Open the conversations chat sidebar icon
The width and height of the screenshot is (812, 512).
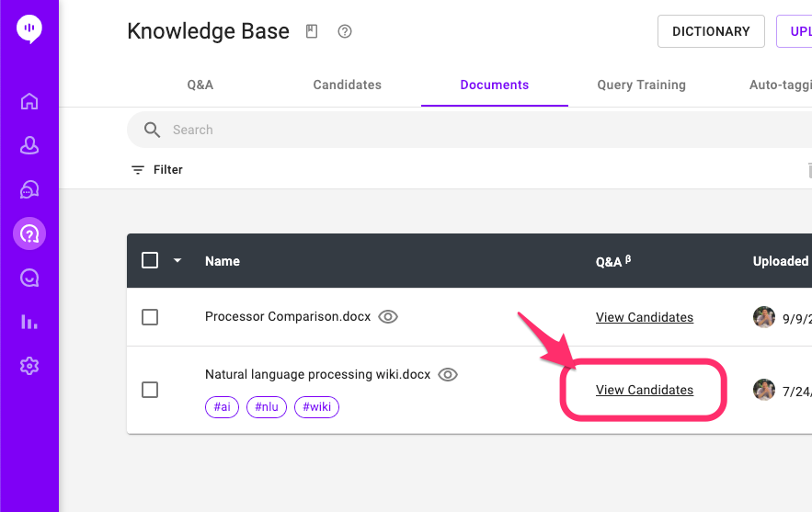coord(29,189)
